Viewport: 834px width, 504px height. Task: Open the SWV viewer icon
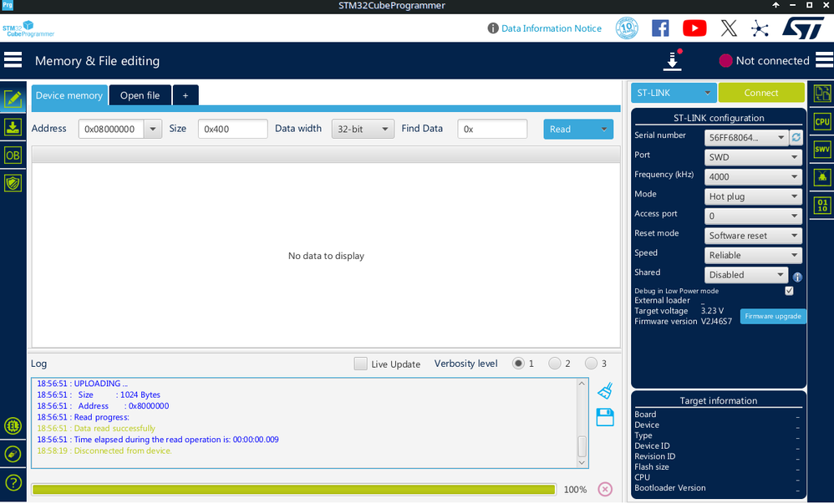tap(822, 149)
